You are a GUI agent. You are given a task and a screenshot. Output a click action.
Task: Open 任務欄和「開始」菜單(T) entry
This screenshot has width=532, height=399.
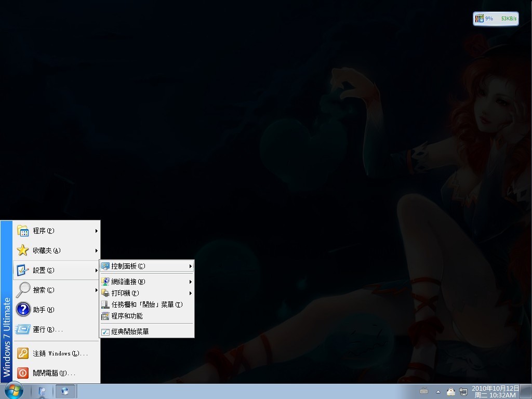pos(147,304)
